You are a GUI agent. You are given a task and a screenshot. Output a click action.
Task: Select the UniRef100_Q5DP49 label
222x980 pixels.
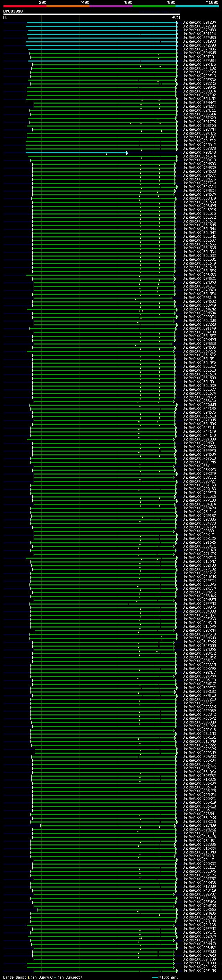point(199,306)
